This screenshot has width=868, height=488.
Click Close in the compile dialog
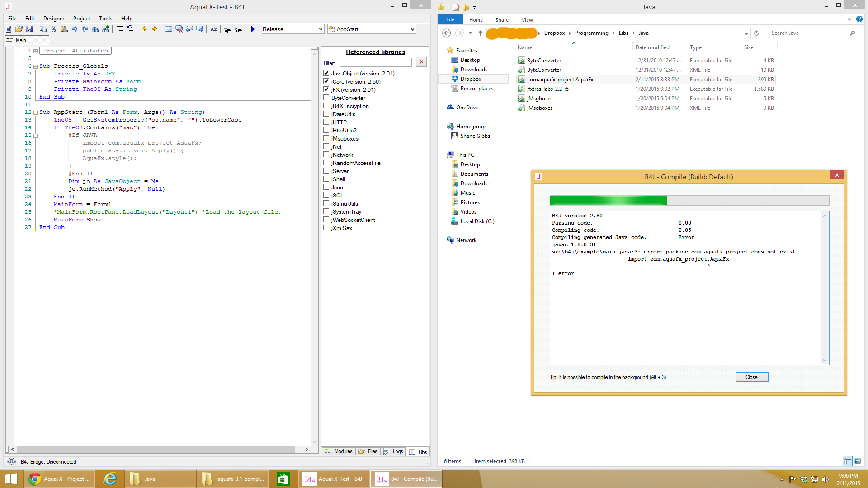(751, 377)
